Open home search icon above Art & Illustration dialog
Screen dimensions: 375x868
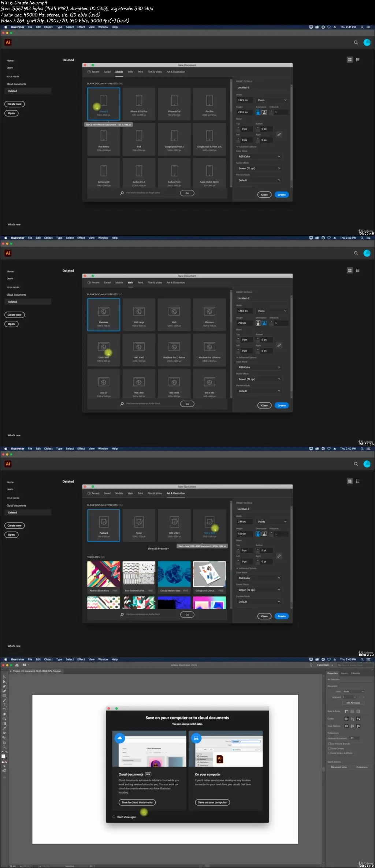point(356,464)
